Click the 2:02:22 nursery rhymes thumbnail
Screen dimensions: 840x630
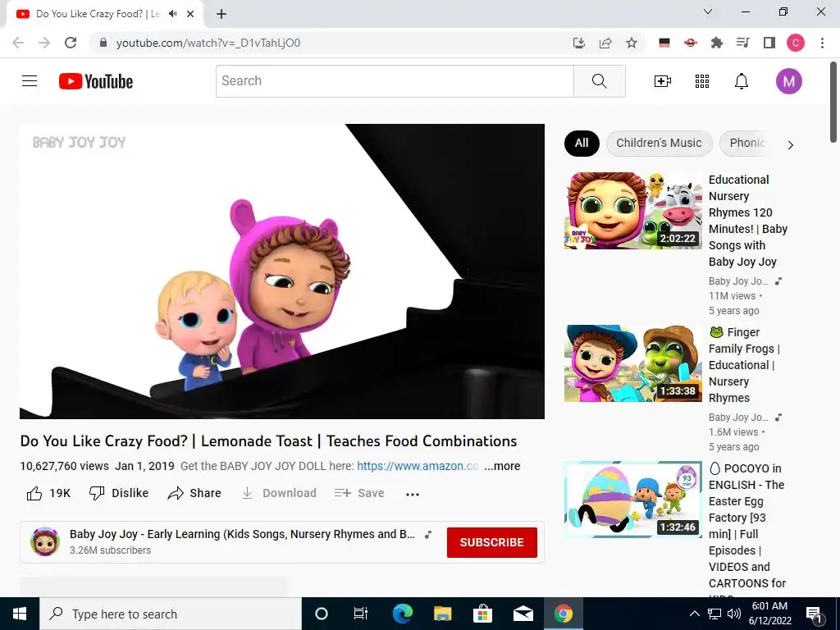pos(632,211)
